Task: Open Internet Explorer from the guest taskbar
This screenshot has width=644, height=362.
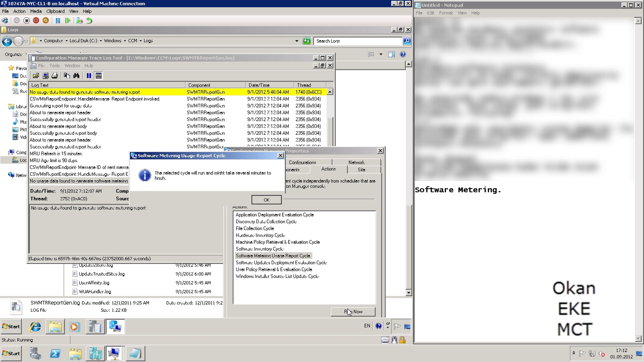Action: [x=35, y=327]
